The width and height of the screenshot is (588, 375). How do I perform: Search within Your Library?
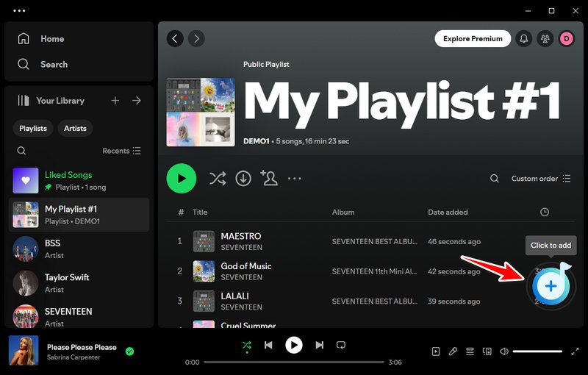pyautogui.click(x=21, y=151)
